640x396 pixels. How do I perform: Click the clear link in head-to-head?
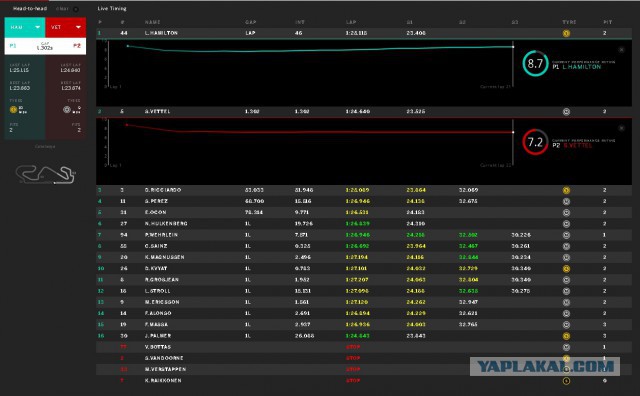pyautogui.click(x=62, y=9)
